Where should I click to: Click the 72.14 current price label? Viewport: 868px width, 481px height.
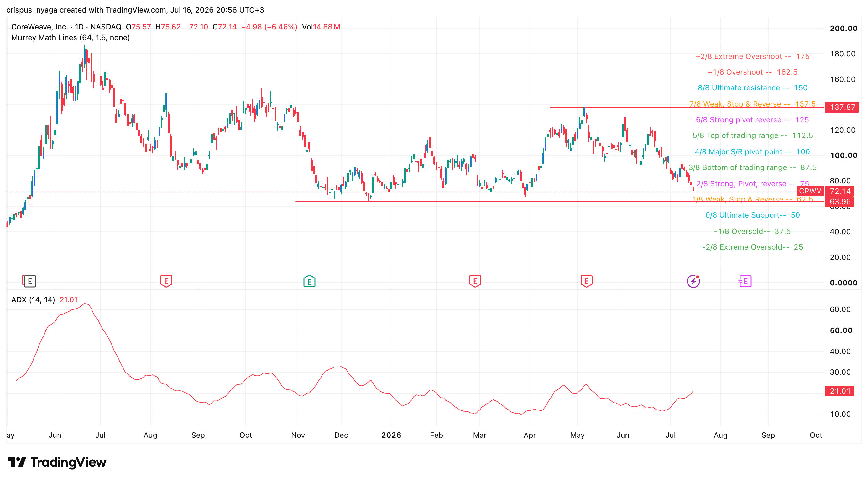click(x=840, y=191)
